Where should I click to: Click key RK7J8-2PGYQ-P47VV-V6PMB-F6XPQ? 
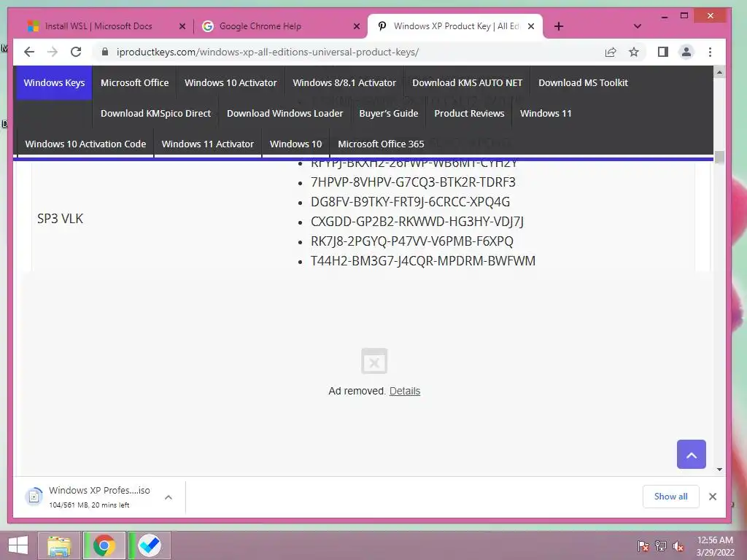[412, 241]
